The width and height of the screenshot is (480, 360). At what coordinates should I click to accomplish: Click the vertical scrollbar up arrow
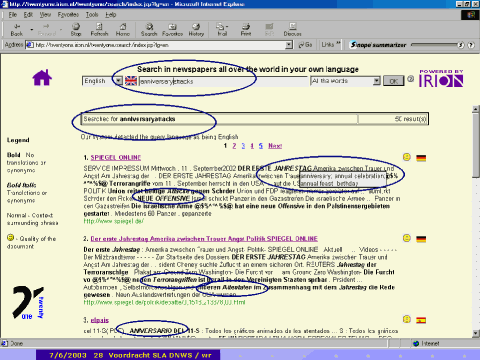click(x=476, y=109)
